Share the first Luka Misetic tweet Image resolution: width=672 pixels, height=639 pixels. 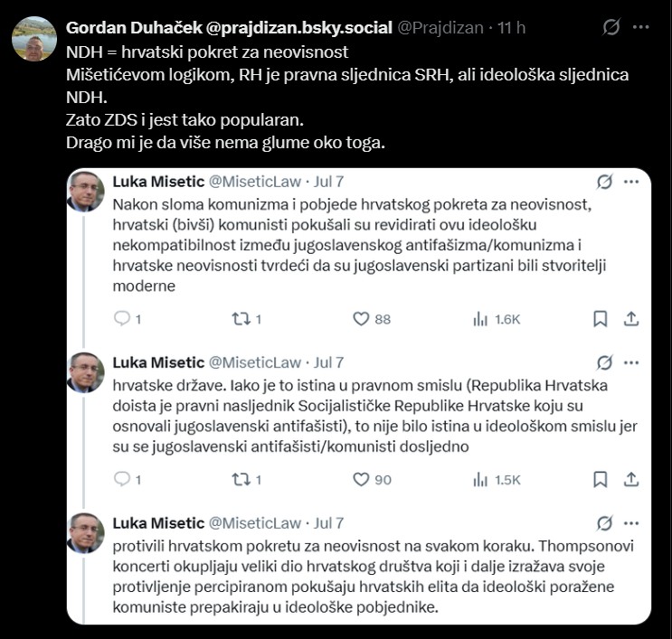tap(631, 319)
